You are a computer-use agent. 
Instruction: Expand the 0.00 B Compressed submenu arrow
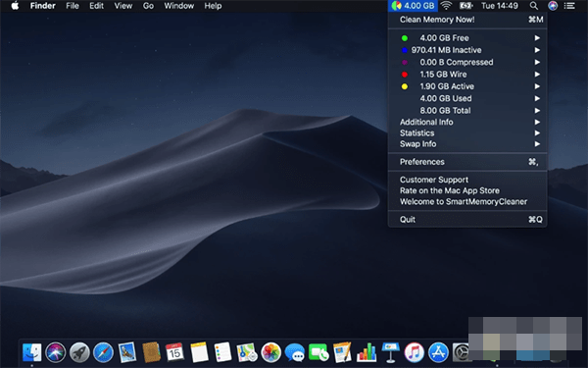click(x=537, y=62)
